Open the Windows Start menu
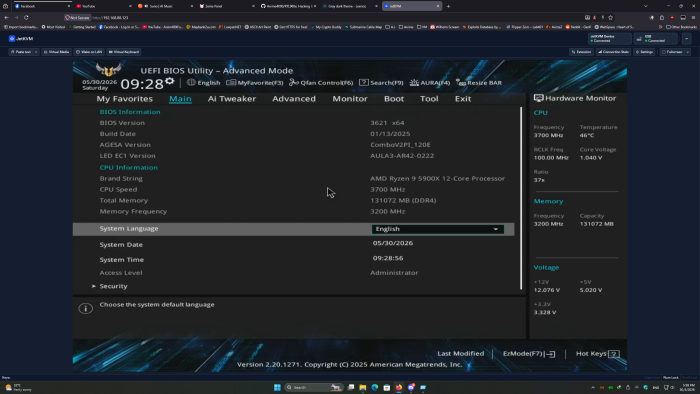The image size is (700, 394). (x=277, y=387)
